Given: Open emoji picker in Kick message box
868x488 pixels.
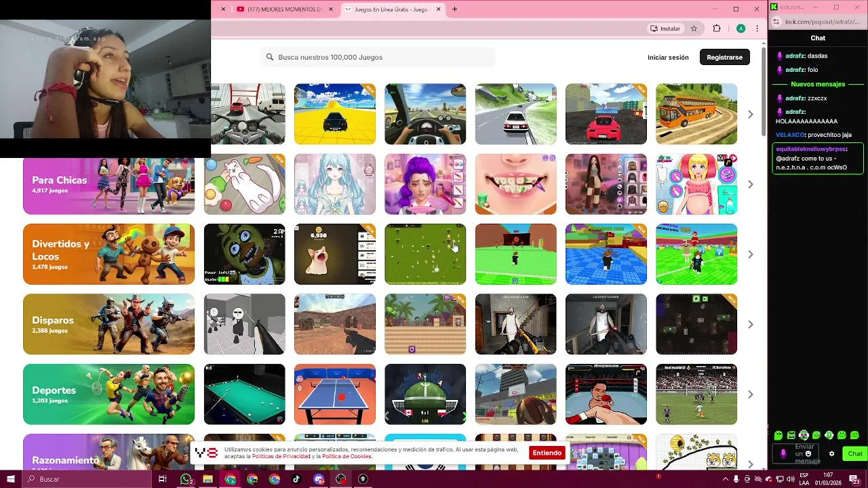Looking at the screenshot, I should 808,454.
